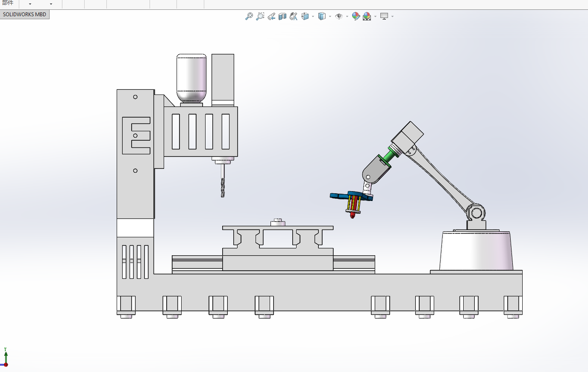
Task: Expand the Display Style dropdown arrow
Action: (330, 17)
